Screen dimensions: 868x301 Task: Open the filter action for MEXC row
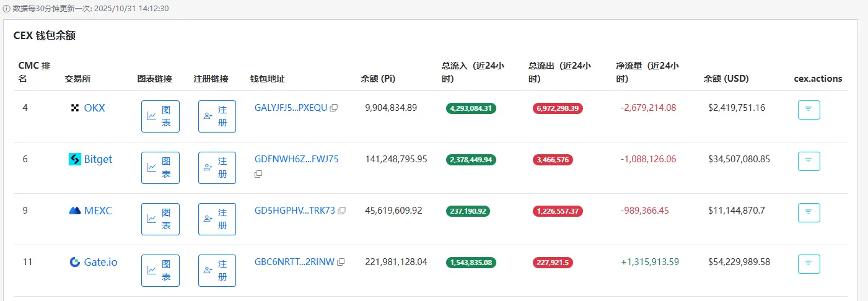click(809, 212)
